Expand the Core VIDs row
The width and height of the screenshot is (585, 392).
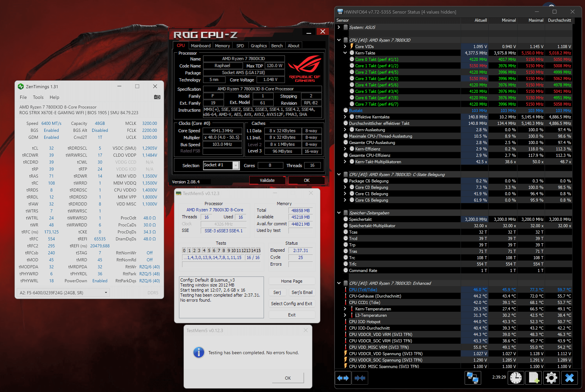(x=345, y=47)
